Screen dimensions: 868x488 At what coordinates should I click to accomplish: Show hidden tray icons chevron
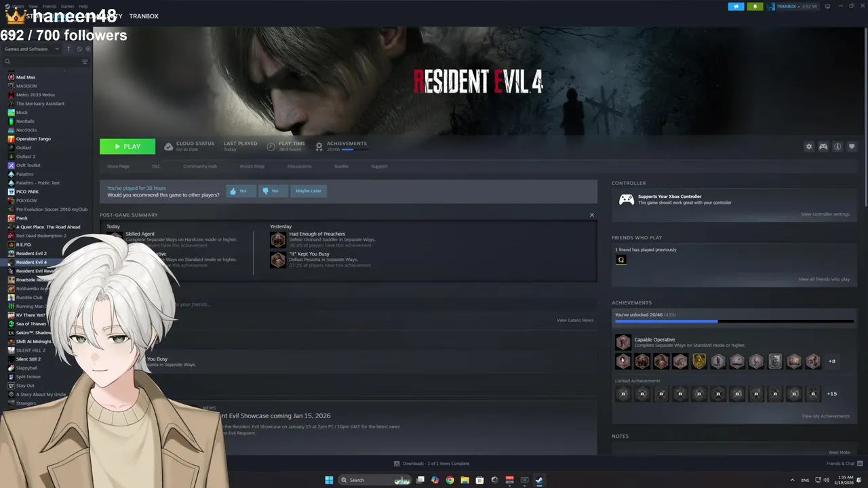(x=792, y=480)
